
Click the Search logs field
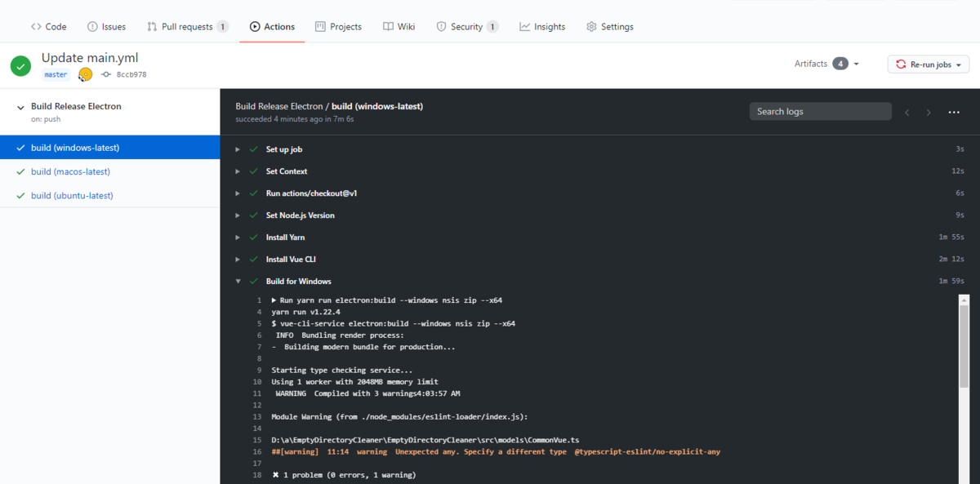pyautogui.click(x=821, y=112)
